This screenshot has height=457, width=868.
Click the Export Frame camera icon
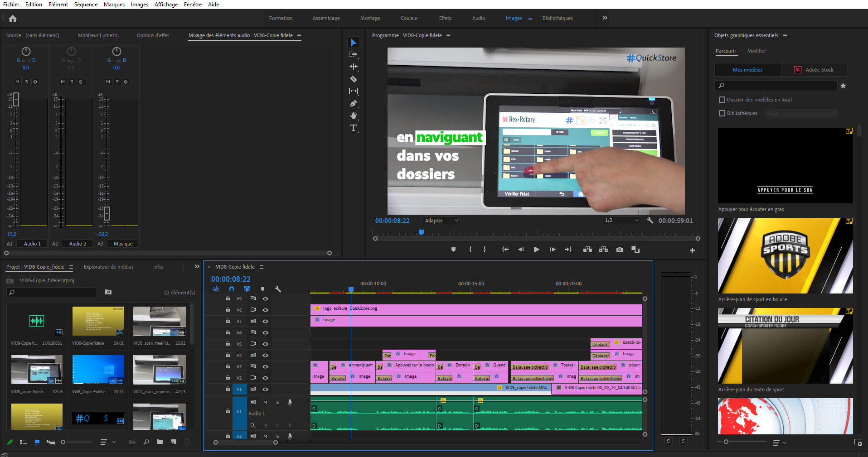pyautogui.click(x=619, y=250)
